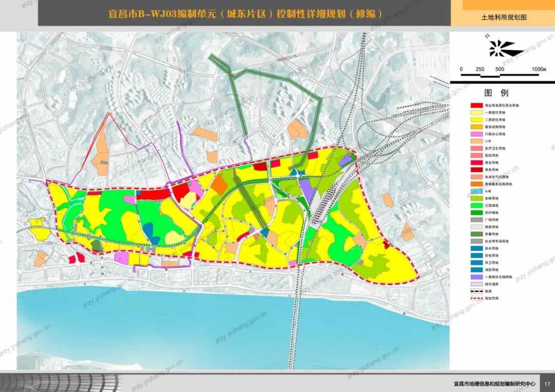555x392 pixels.
Task: Click the 土地利用规划图 title label
Action: [x=504, y=17]
